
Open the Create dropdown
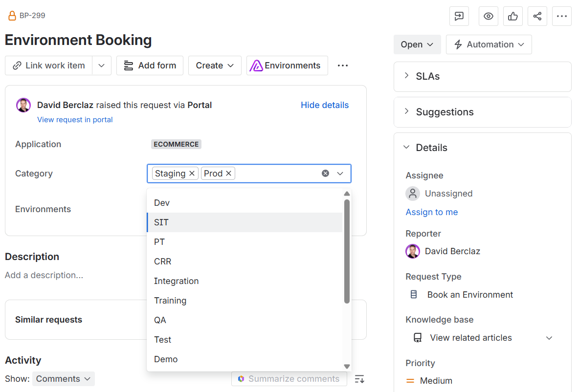coord(215,65)
